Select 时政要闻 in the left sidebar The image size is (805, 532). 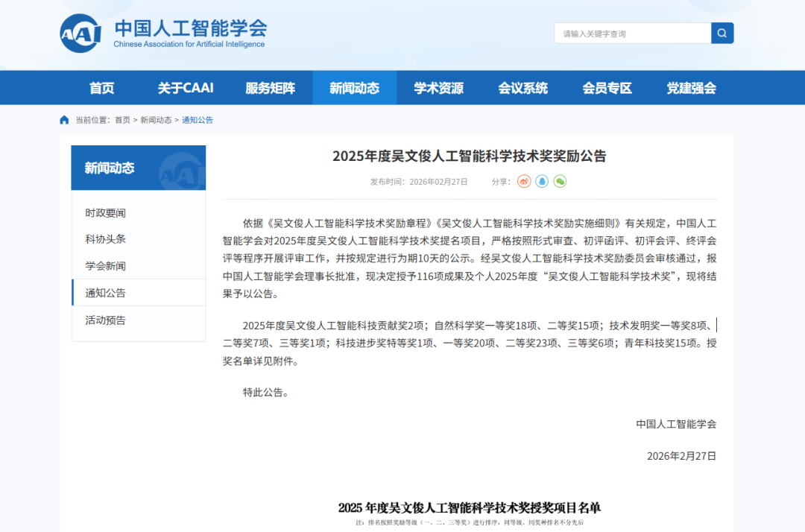106,213
